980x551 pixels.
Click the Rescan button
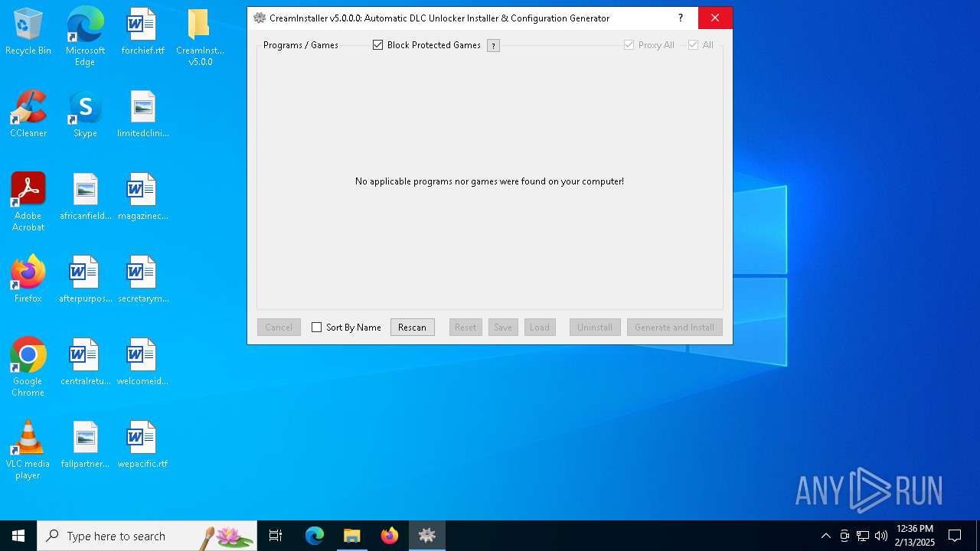coord(412,328)
